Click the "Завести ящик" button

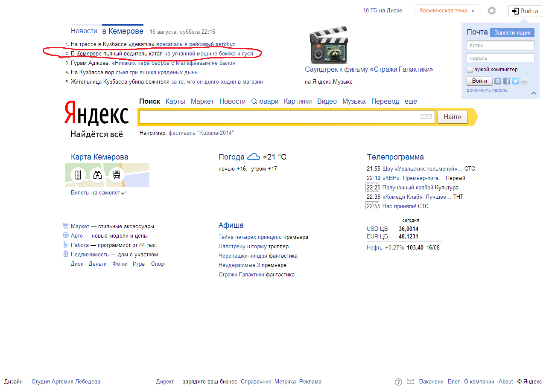click(x=512, y=32)
